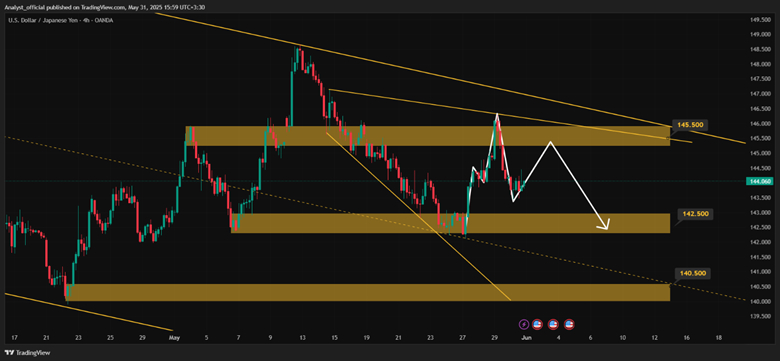Click the '18' date on time axis
Screen dimensions: 780x361
(718, 338)
